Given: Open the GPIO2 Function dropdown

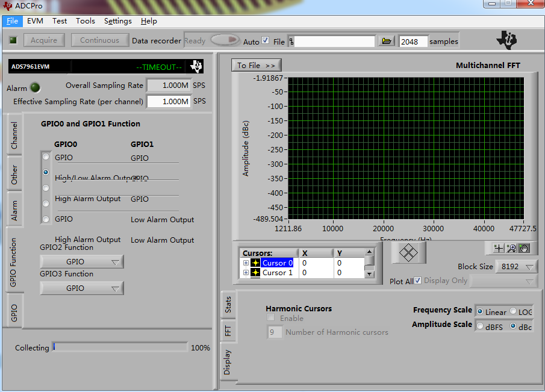Looking at the screenshot, I should pos(81,261).
